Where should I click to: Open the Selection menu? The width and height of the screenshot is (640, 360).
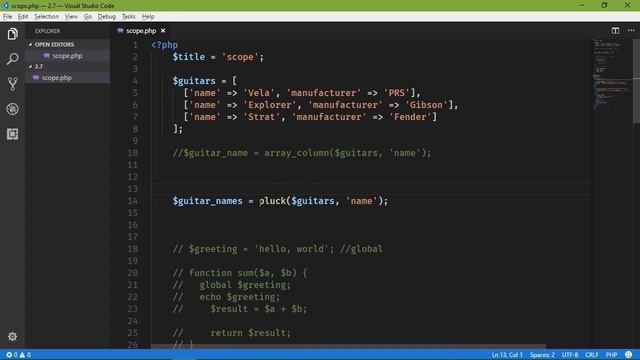pos(47,16)
